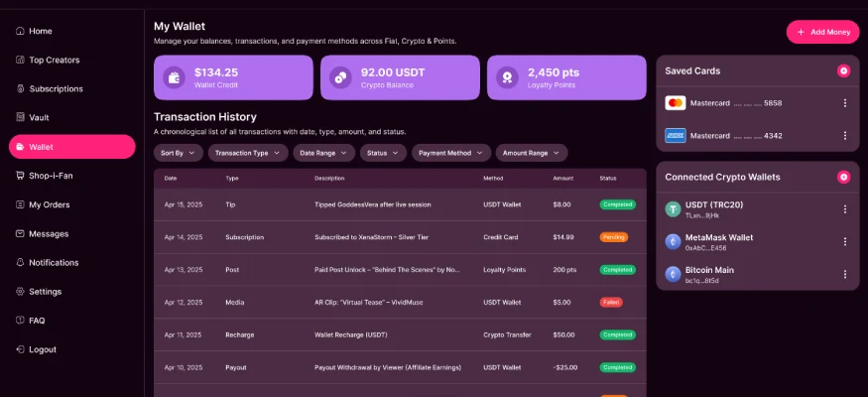Open the Payment Method filter dropdown
The width and height of the screenshot is (868, 397).
tap(451, 153)
